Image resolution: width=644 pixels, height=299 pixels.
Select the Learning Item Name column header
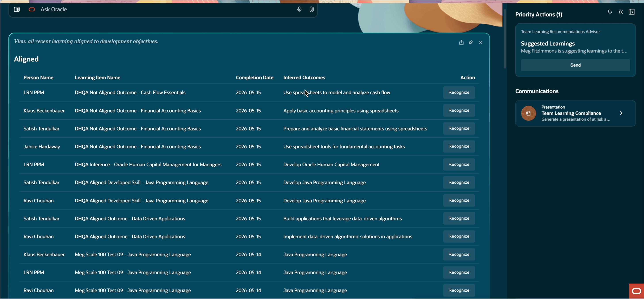coord(98,77)
